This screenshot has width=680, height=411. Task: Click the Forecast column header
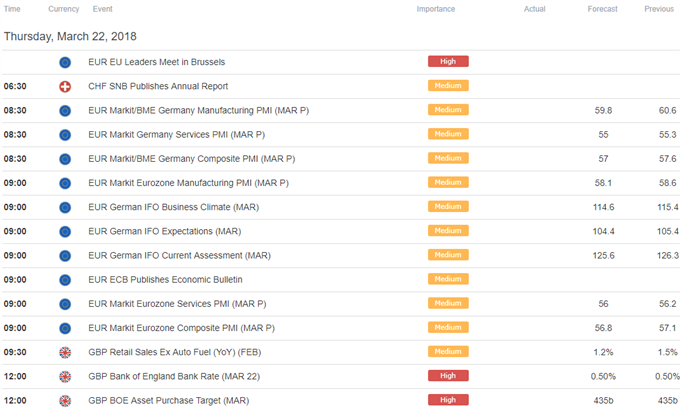pos(602,9)
